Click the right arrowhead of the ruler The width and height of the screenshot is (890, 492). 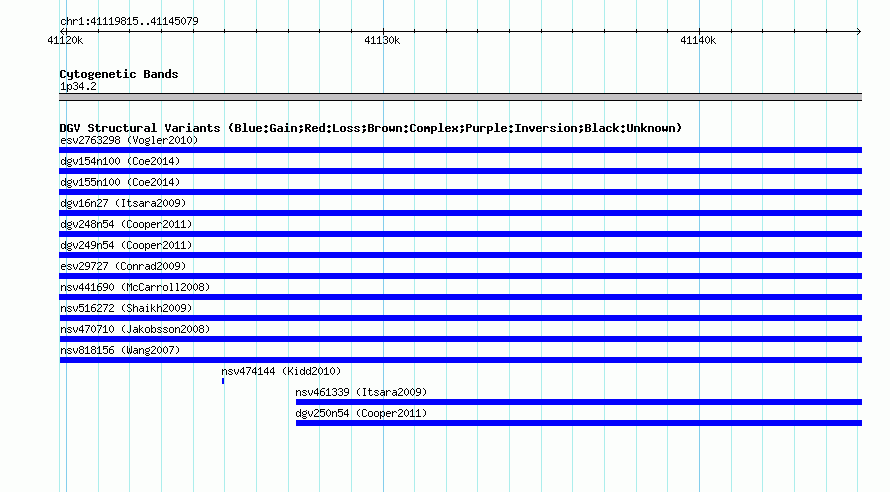click(859, 31)
